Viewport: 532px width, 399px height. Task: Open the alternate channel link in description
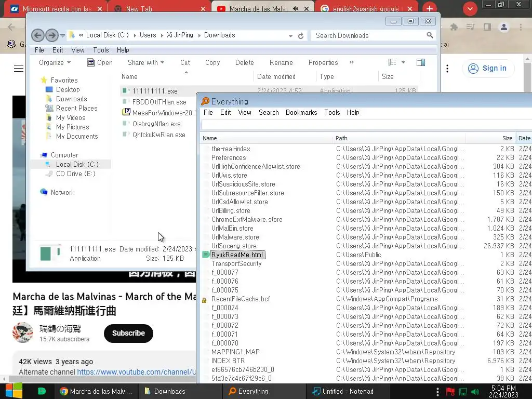137,372
